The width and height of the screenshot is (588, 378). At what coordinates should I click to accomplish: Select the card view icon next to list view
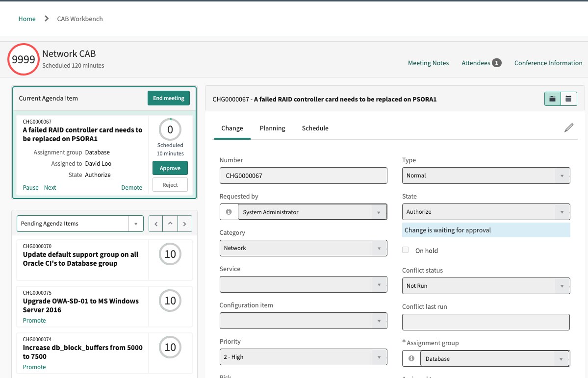[x=552, y=98]
